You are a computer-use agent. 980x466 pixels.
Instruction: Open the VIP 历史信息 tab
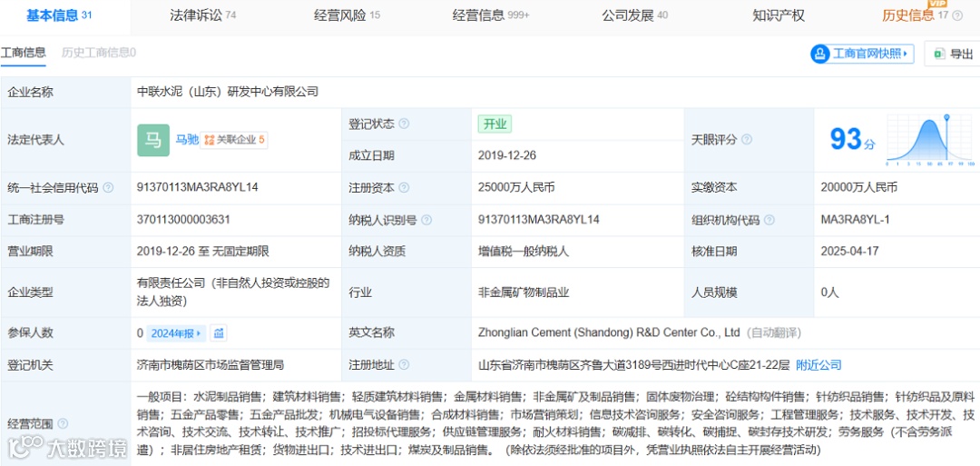pos(915,15)
